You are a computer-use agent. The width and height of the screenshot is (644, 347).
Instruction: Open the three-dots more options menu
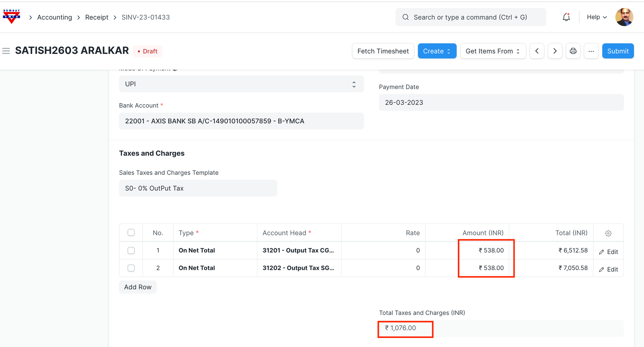pyautogui.click(x=591, y=51)
